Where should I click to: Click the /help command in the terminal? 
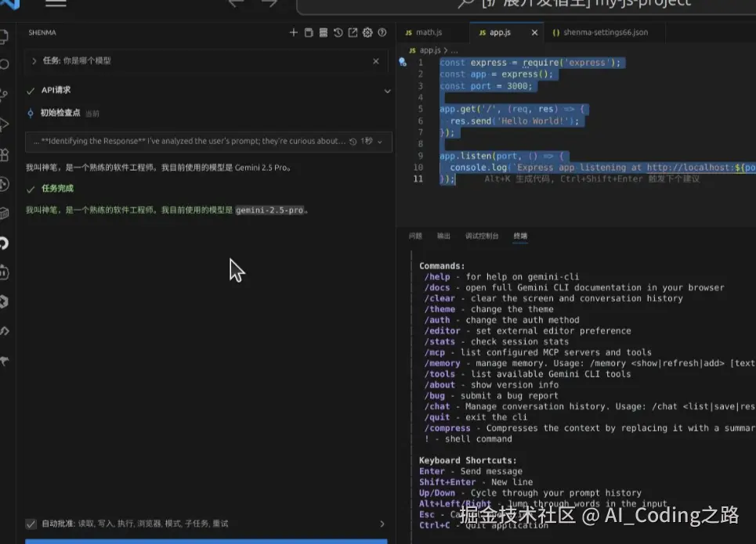pyautogui.click(x=437, y=276)
